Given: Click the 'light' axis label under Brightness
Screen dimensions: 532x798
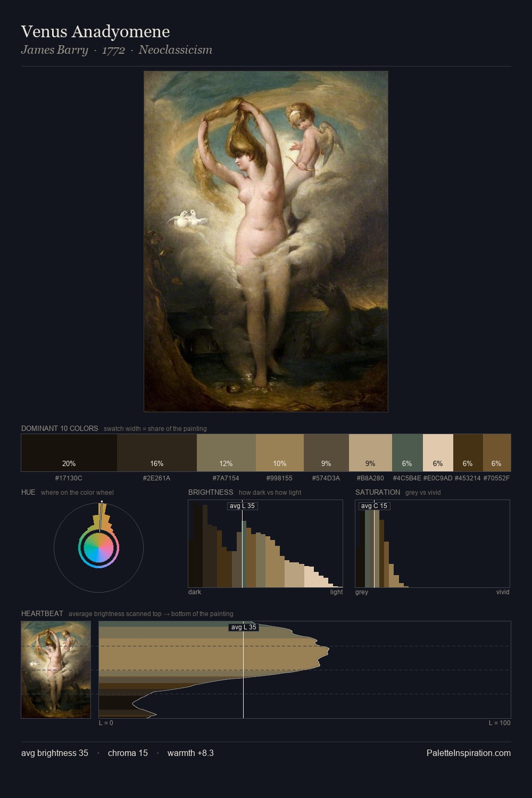Looking at the screenshot, I should coord(337,592).
